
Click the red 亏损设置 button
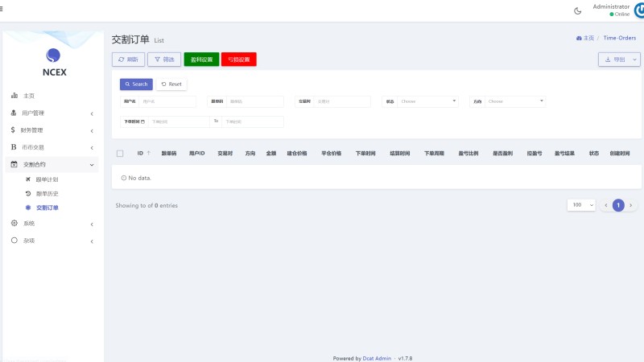(x=238, y=60)
